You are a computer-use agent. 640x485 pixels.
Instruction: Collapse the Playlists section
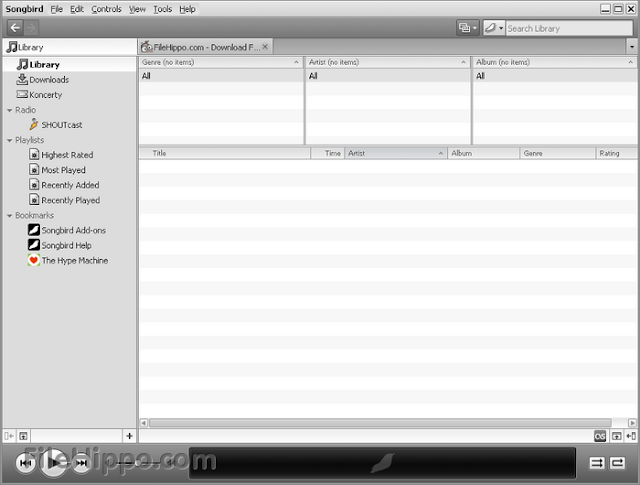click(x=10, y=140)
